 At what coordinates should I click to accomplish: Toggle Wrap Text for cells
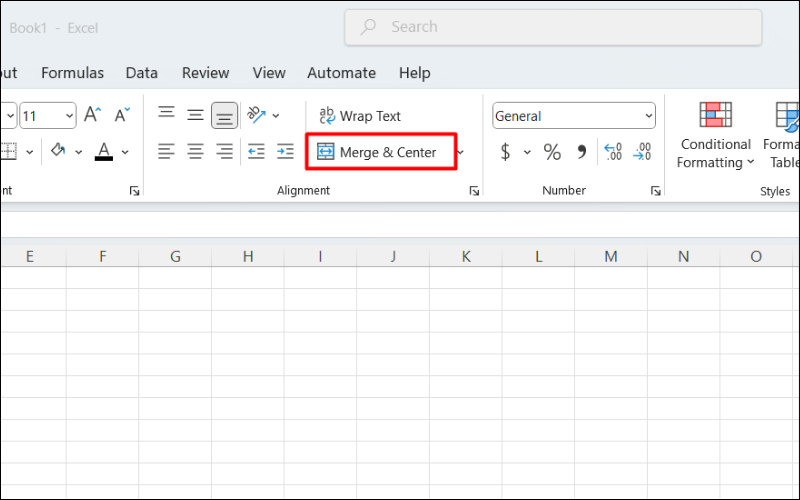pyautogui.click(x=360, y=116)
